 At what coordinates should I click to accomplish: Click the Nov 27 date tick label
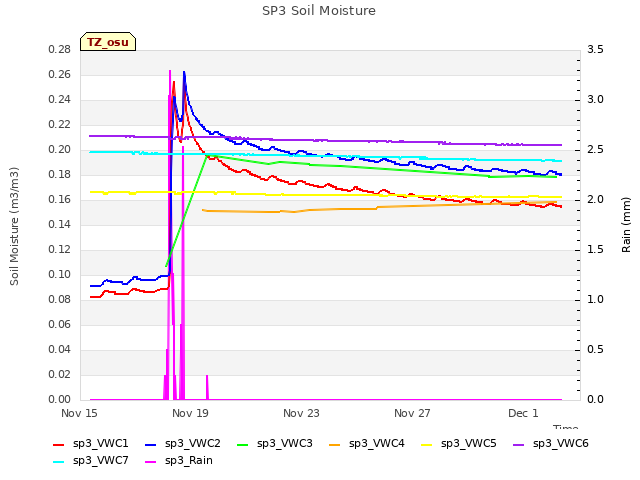tap(412, 413)
